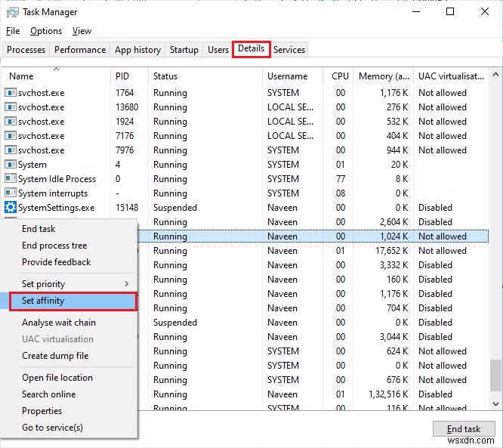503x448 pixels.
Task: Click the icon of svchost.exe PID 13680
Action: [11, 107]
